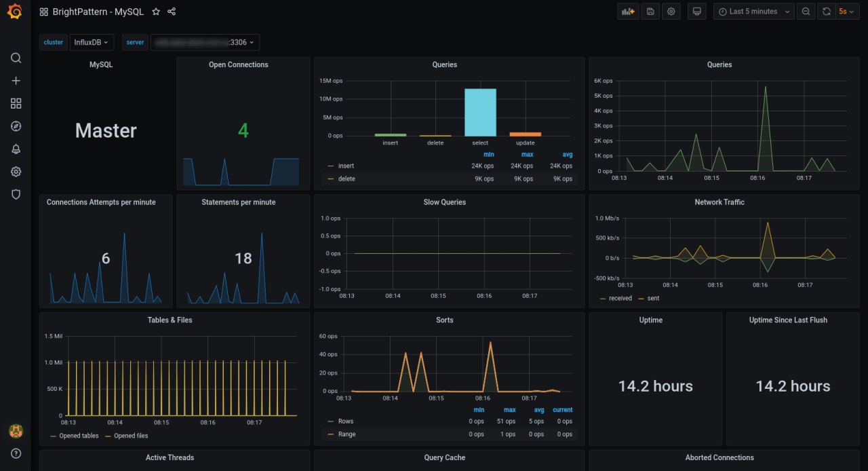Open the Connections Attempts per minute title
868x471 pixels.
pos(101,202)
